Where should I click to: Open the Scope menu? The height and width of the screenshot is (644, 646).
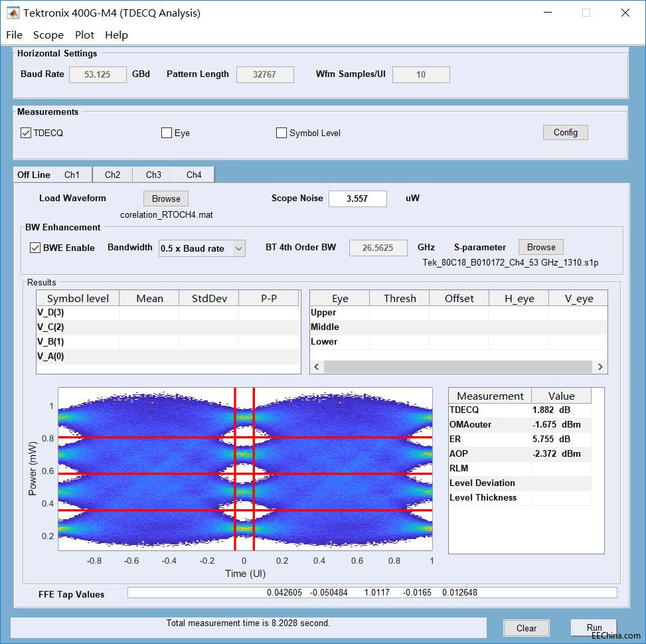point(48,35)
